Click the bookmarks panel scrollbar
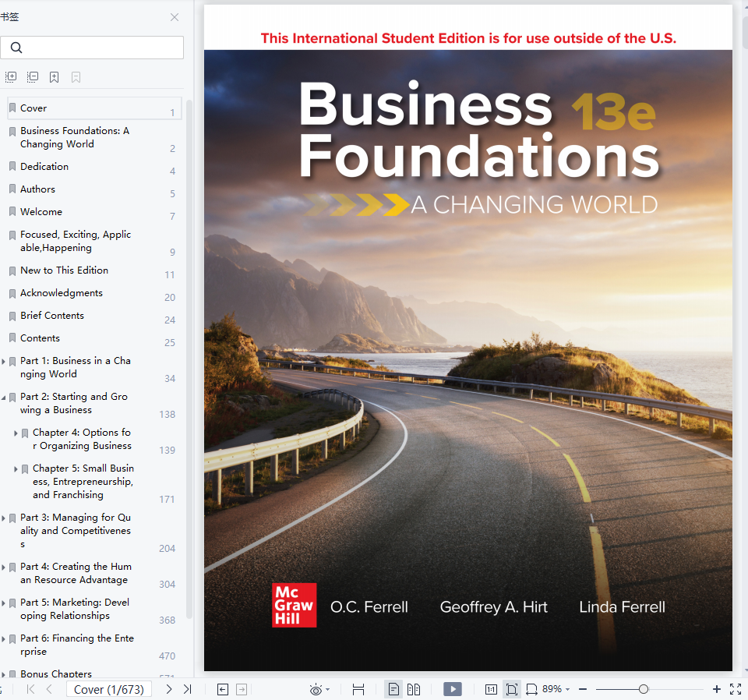 tap(189, 358)
